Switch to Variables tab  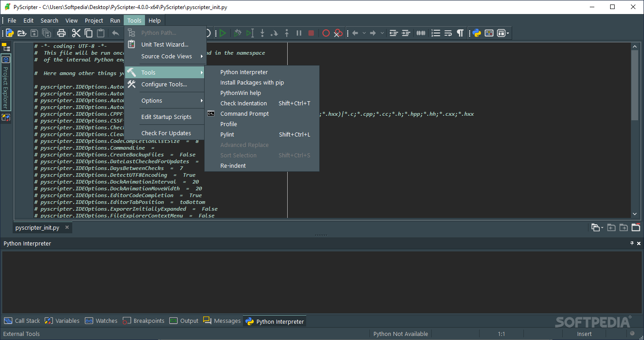pos(62,321)
